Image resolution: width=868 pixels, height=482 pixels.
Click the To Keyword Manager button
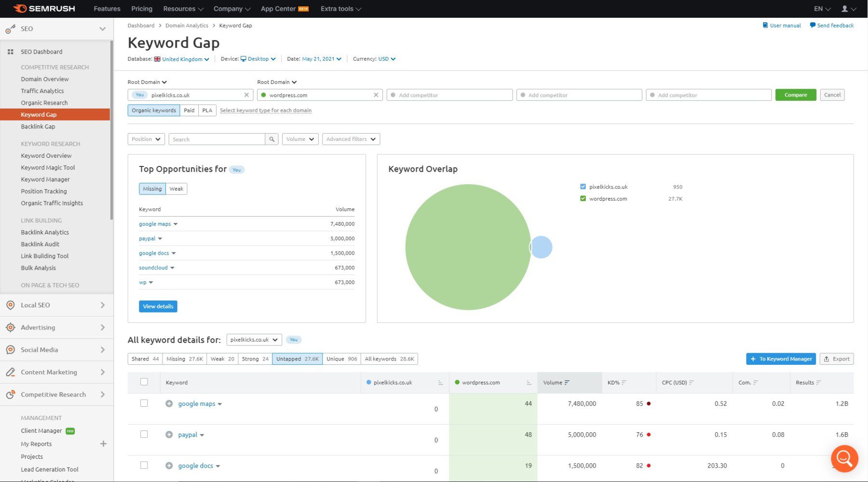(781, 359)
